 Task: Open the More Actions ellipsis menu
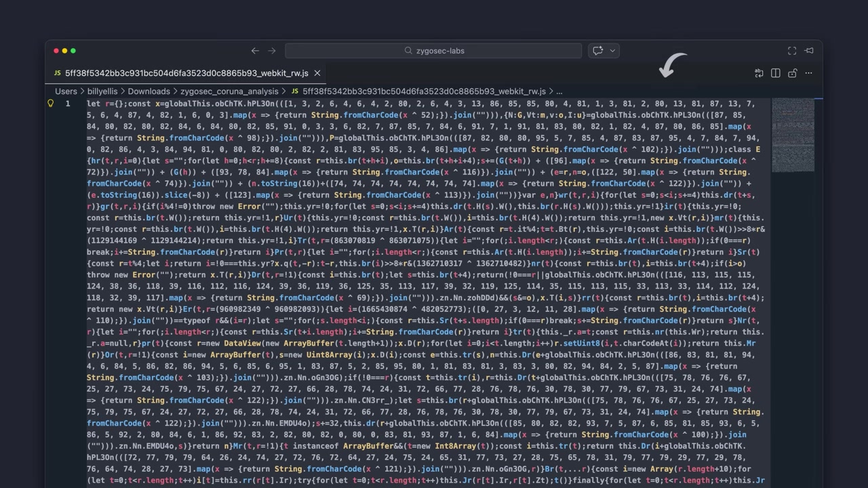[x=808, y=73]
